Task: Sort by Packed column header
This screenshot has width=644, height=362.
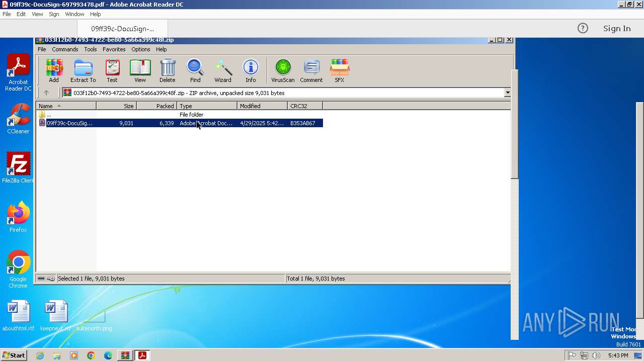Action: (x=156, y=106)
